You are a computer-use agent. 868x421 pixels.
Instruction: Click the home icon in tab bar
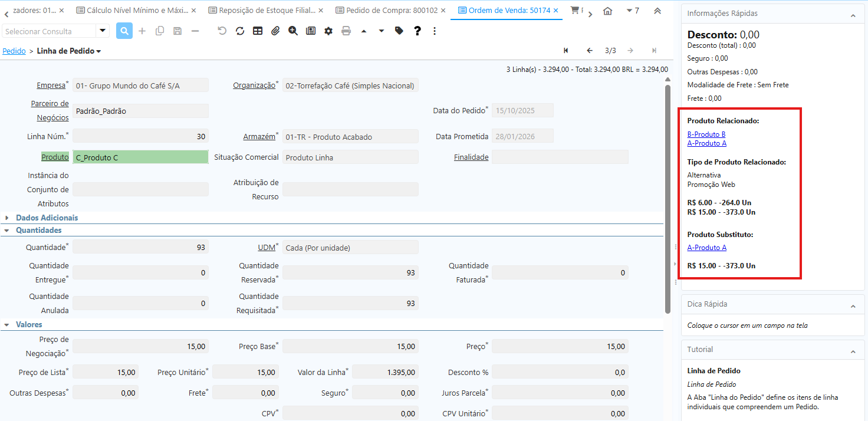[x=608, y=11]
